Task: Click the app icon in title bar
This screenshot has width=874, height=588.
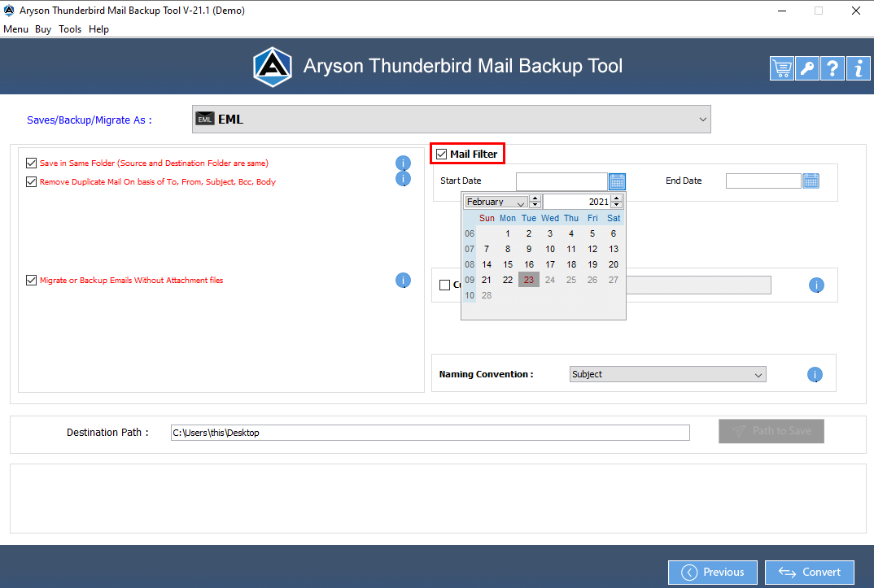Action: tap(9, 10)
